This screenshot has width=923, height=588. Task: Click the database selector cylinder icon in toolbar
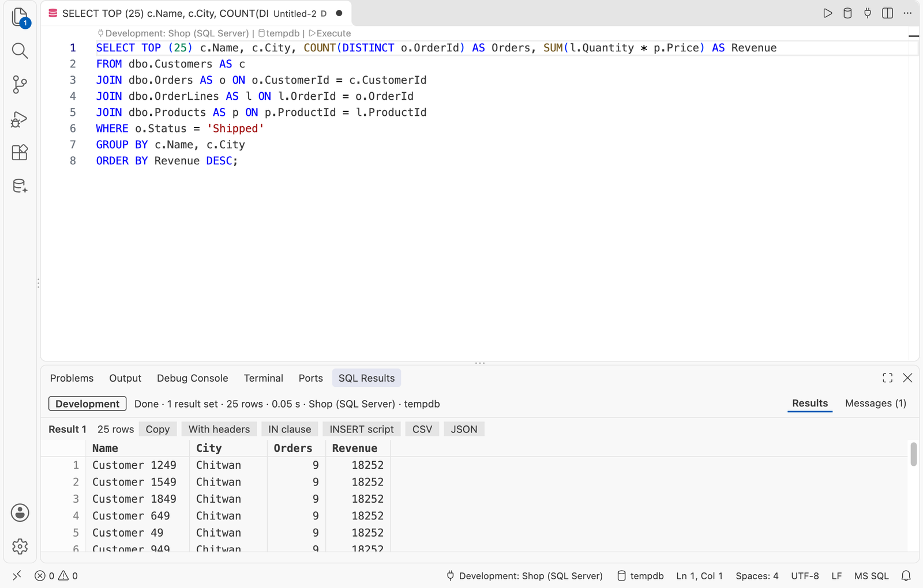pyautogui.click(x=847, y=13)
